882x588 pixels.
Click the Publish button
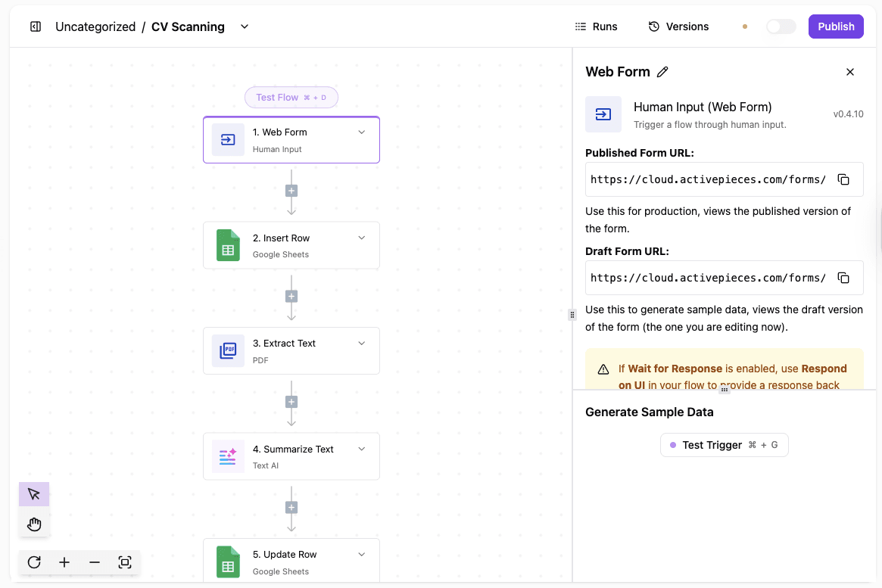point(836,26)
